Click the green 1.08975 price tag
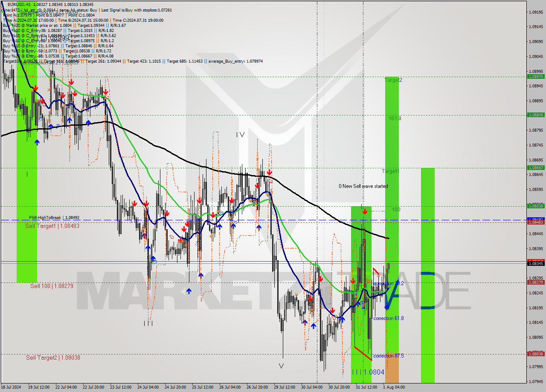This screenshot has width=546, height=392. [536, 76]
